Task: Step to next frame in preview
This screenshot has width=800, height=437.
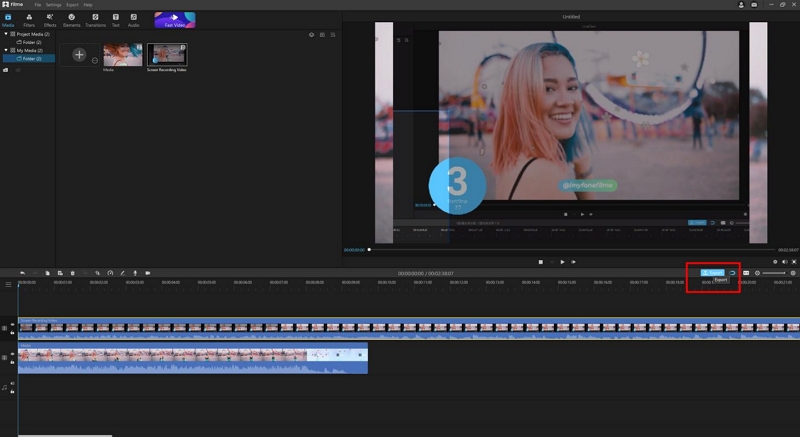Action: coord(573,262)
